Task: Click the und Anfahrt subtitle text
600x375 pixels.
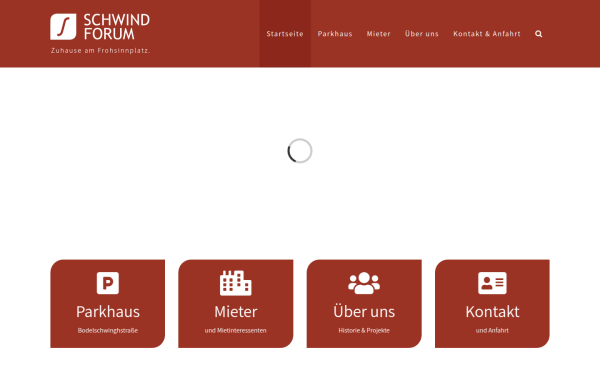Action: click(492, 330)
